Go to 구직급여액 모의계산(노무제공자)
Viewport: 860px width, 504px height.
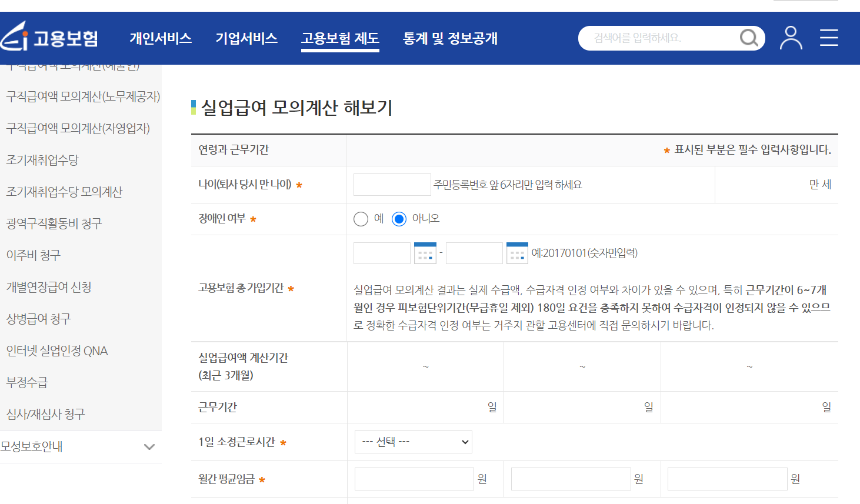click(x=83, y=96)
